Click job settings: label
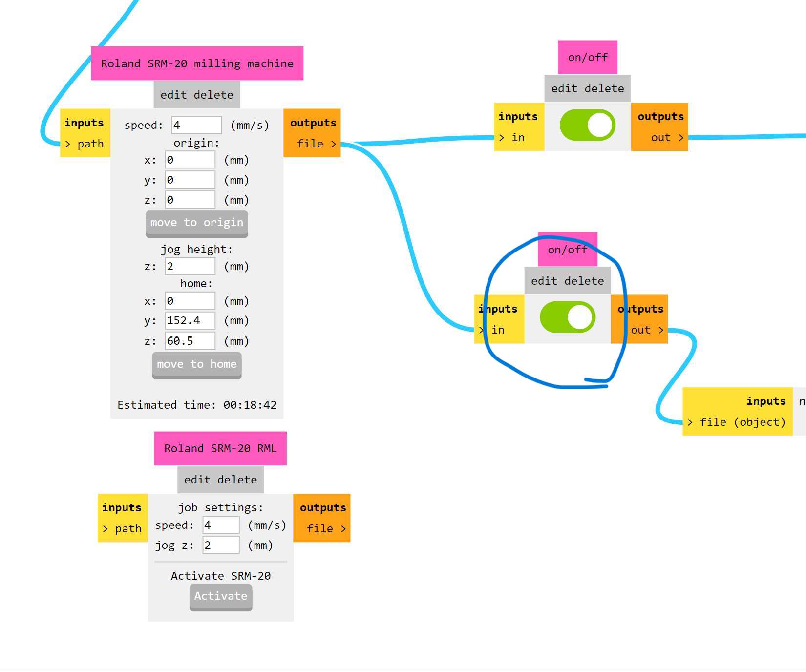Screen dimensions: 806x672 [221, 507]
